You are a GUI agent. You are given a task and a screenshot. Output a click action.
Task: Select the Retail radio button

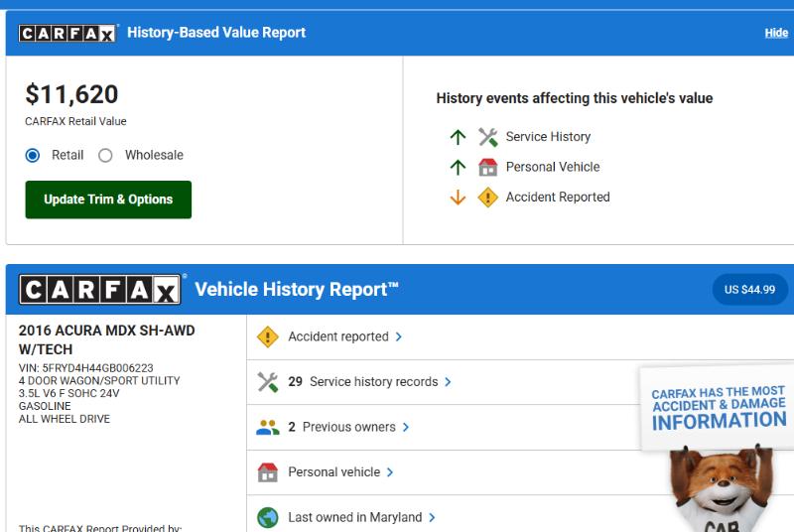pos(33,155)
